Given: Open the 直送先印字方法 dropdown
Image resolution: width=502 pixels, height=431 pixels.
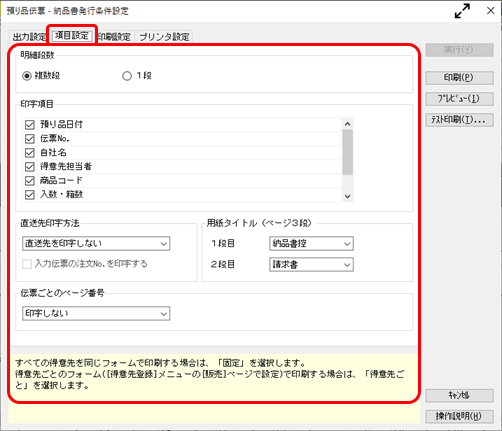Looking at the screenshot, I should [x=96, y=244].
